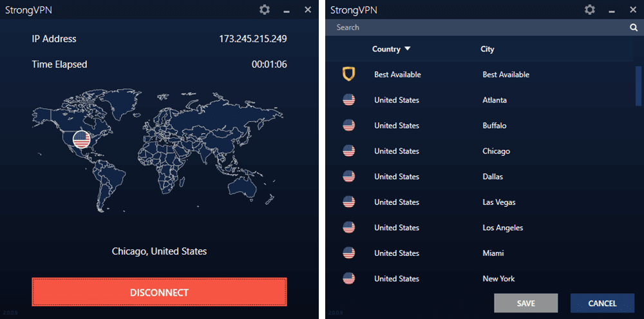Click the US flag beside Miami
The image size is (644, 319).
[x=348, y=253]
